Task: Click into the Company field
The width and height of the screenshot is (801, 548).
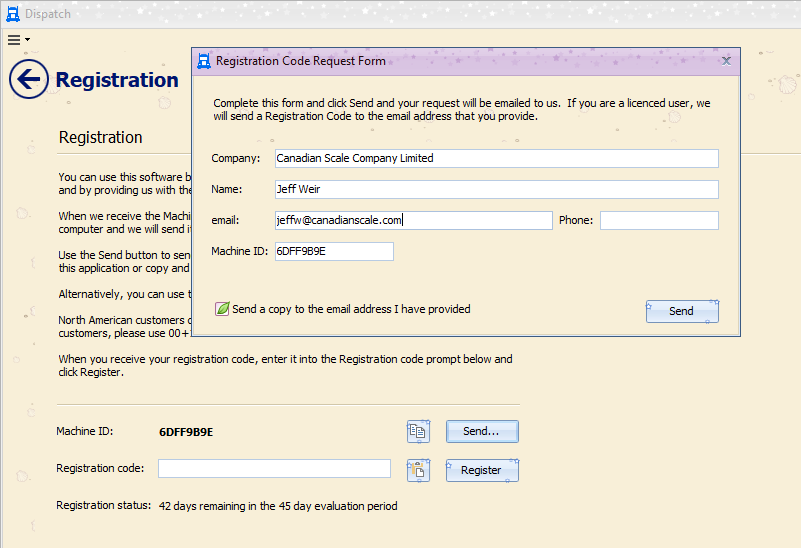Action: tap(496, 158)
